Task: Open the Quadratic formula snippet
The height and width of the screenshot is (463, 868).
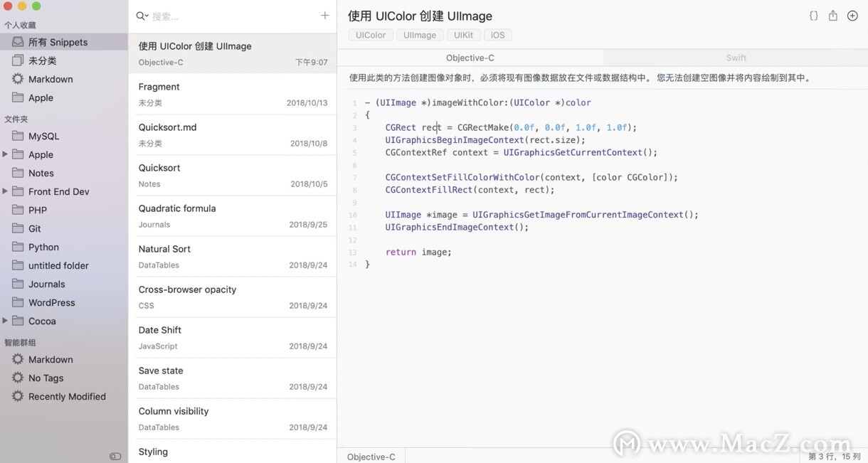Action: [x=233, y=215]
